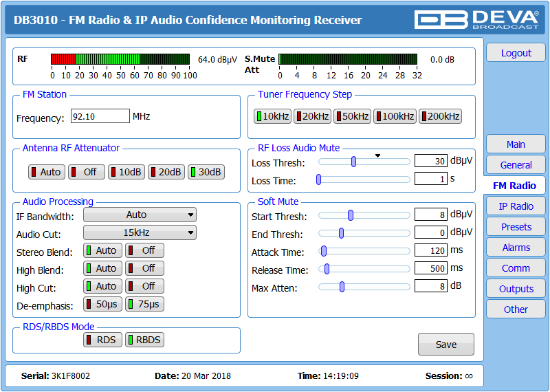Select RBDS mode
Viewport: 550px width, 392px height.
click(144, 340)
